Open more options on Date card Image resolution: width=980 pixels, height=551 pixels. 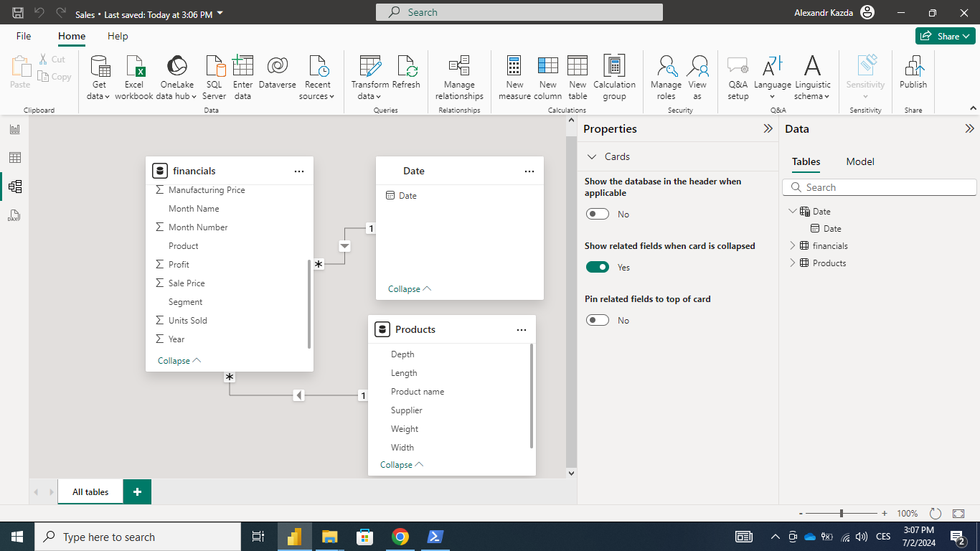click(529, 171)
